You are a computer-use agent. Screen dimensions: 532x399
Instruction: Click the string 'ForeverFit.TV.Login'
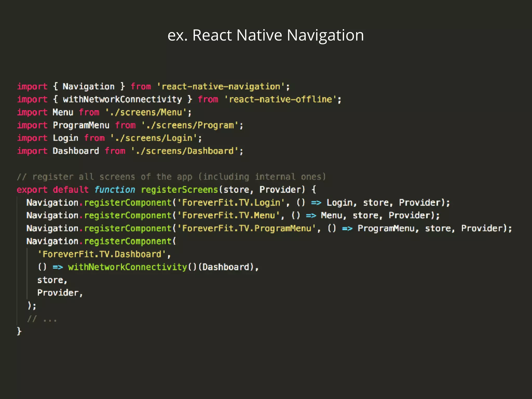(x=231, y=203)
